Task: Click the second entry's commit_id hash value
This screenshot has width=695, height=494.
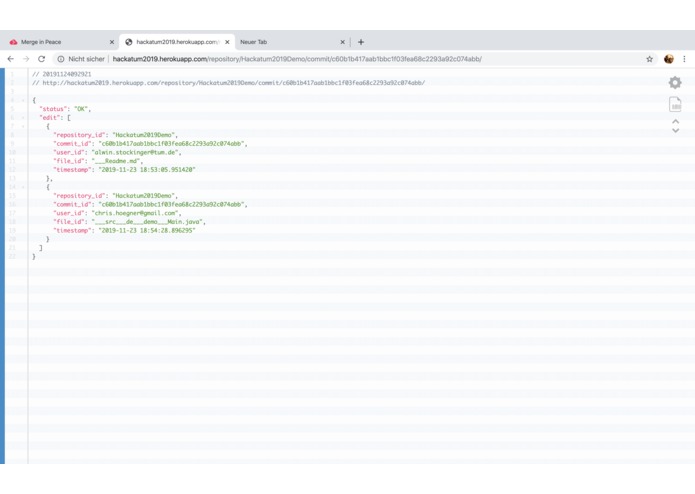Action: tap(171, 204)
